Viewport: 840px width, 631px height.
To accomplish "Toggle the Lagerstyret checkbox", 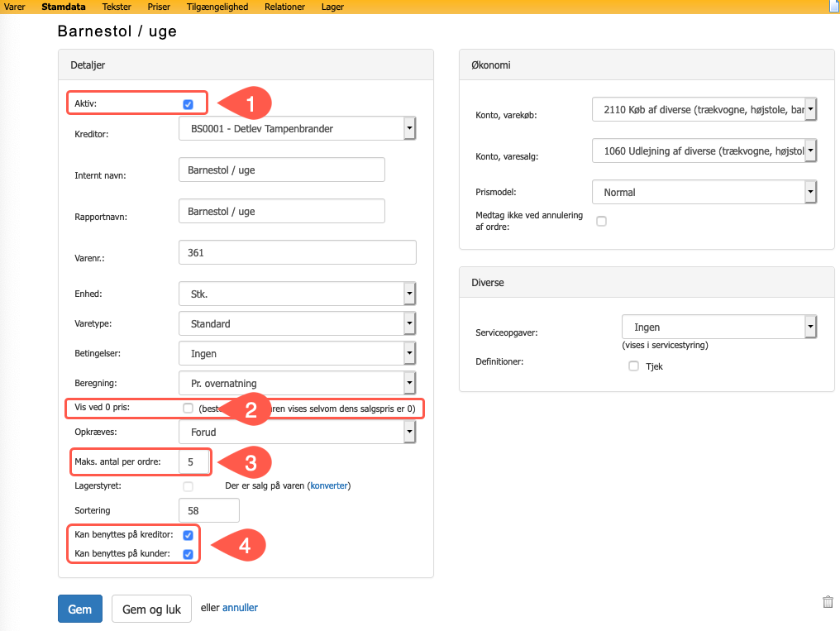I will click(x=188, y=486).
